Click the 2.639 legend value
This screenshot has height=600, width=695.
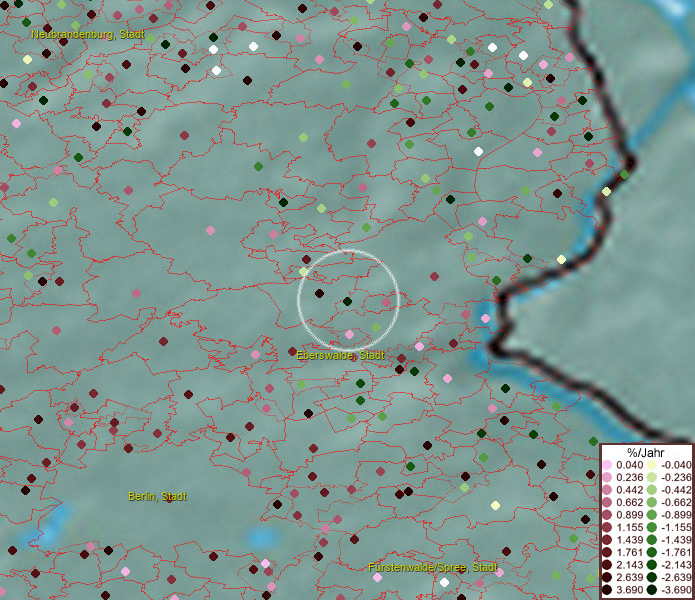click(x=629, y=577)
